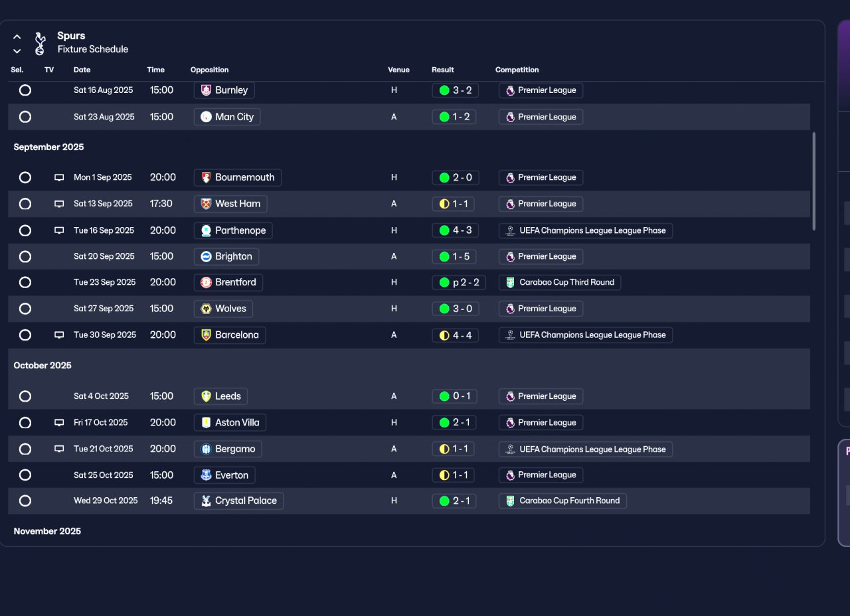
Task: Click the Bournemouth club crest
Action: click(206, 177)
